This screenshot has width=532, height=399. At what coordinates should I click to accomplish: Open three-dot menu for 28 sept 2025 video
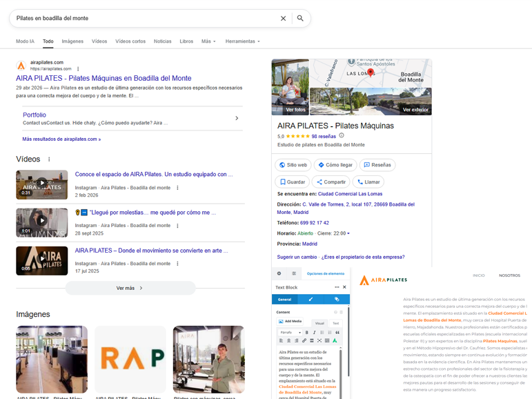pyautogui.click(x=177, y=226)
